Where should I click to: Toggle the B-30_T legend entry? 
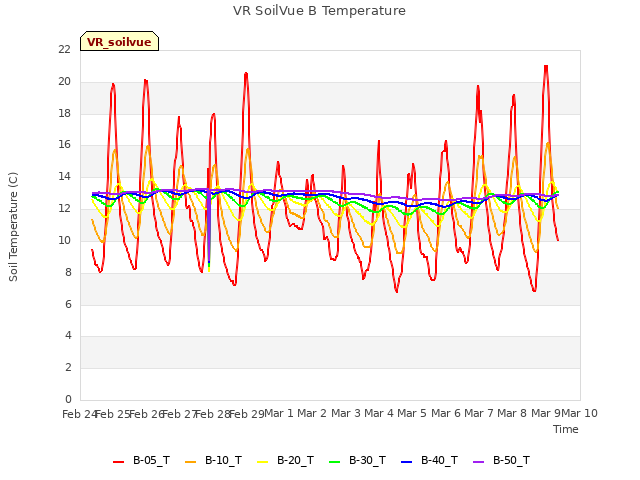click(x=357, y=461)
